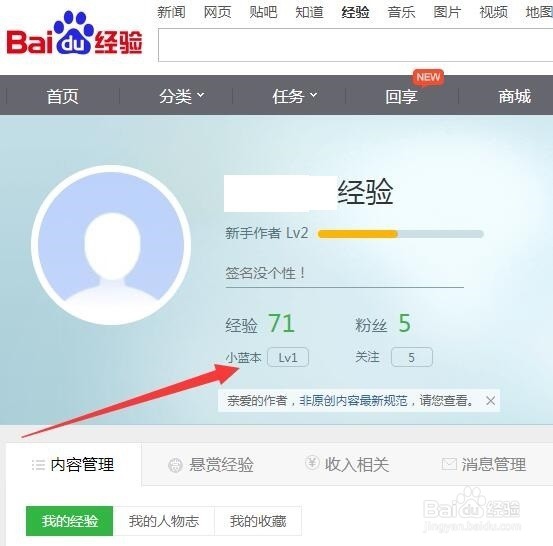Open 贴吧 top link
This screenshot has width=553, height=546.
pos(263,12)
